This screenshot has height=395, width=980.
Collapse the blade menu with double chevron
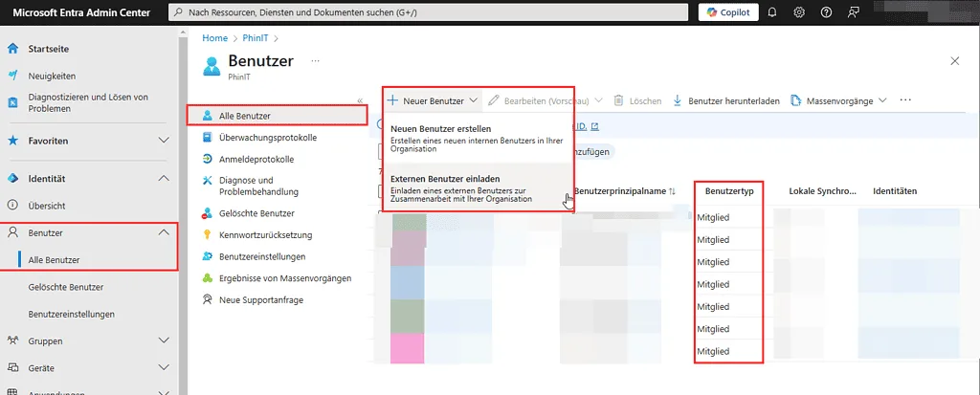360,100
